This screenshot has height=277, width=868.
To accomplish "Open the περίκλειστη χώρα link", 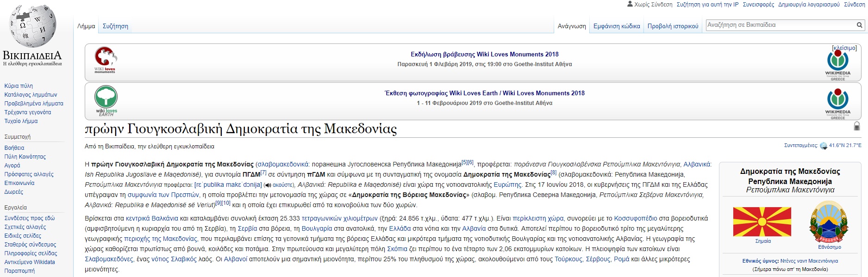I will click(538, 218).
